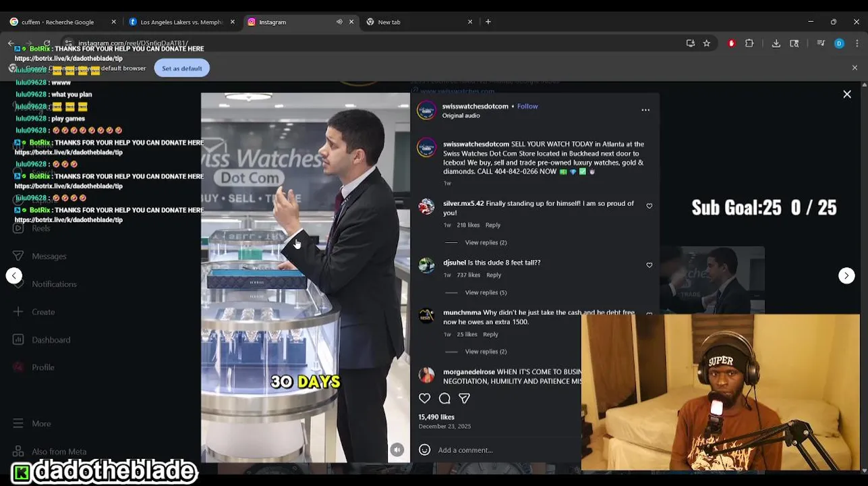
Task: Open Profile in Instagram sidebar
Action: [x=34, y=367]
